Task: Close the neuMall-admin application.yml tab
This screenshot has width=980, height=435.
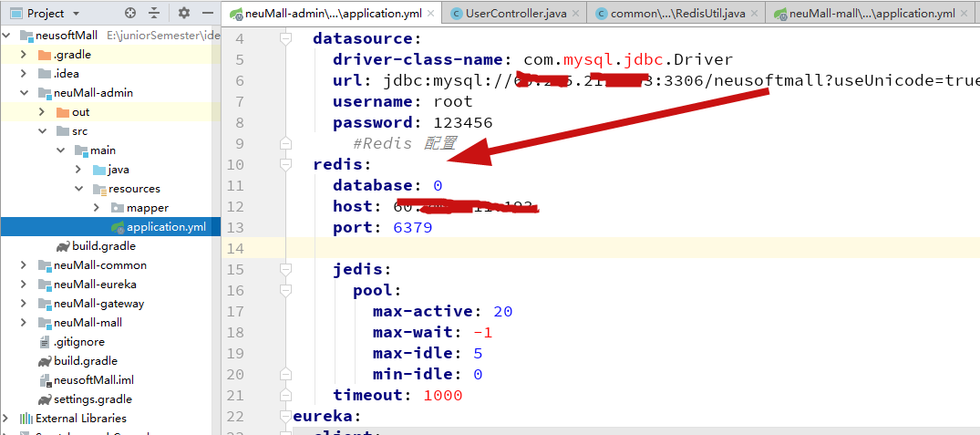Action: 432,13
